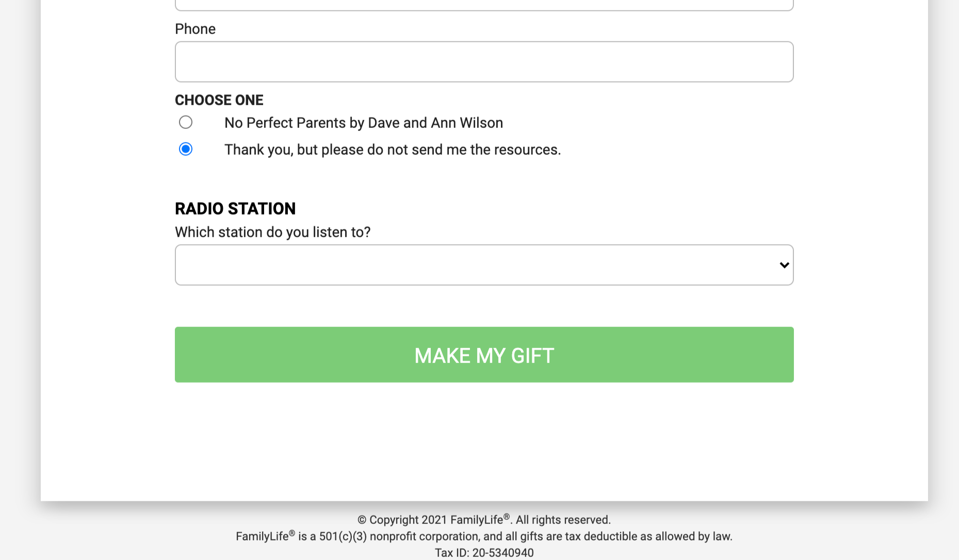Click the "Thank you, but please do not send" label
The image size is (959, 560).
coord(392,150)
